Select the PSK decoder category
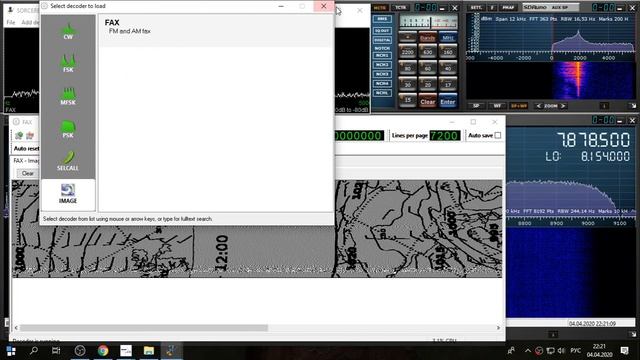The width and height of the screenshot is (640, 360). (x=68, y=129)
